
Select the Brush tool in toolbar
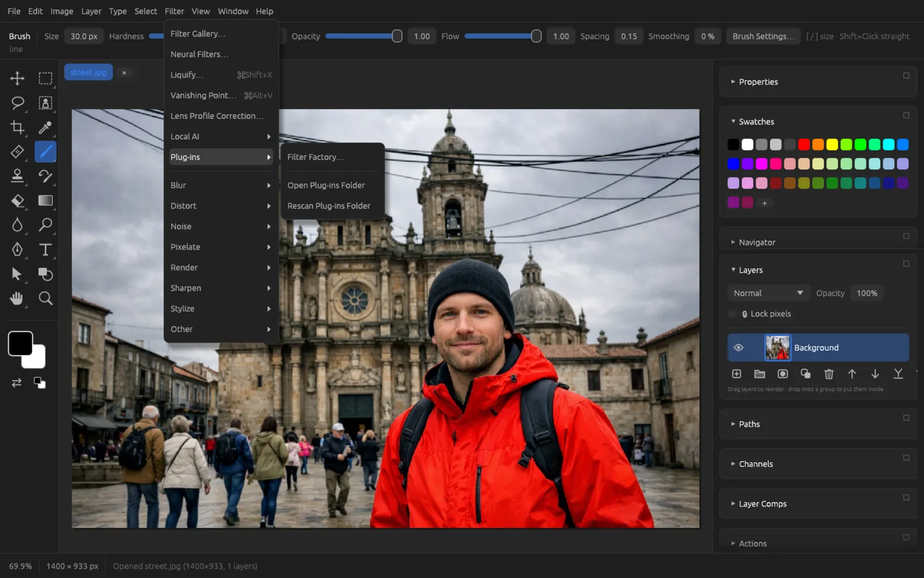point(45,151)
